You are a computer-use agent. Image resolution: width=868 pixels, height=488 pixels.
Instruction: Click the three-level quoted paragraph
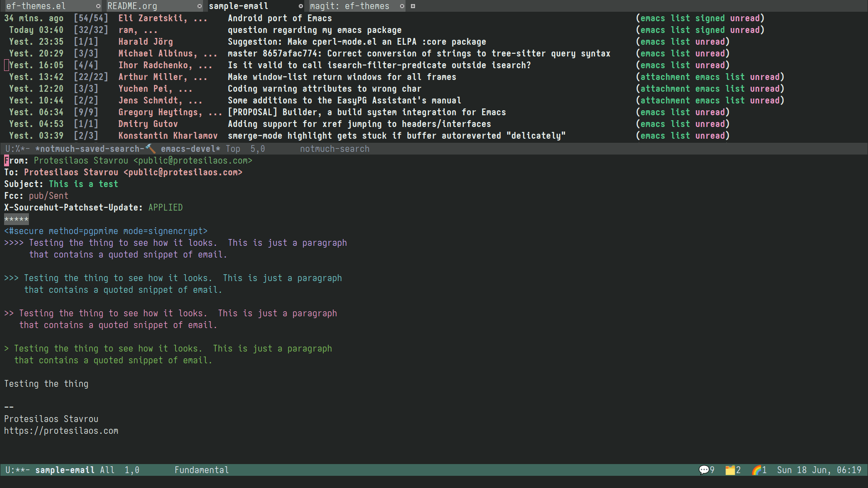pyautogui.click(x=173, y=284)
